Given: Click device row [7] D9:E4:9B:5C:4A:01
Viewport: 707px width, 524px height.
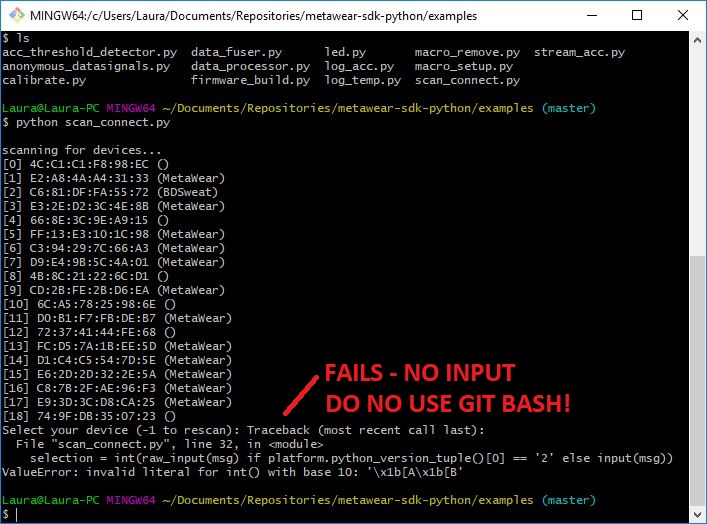Looking at the screenshot, I should point(114,262).
